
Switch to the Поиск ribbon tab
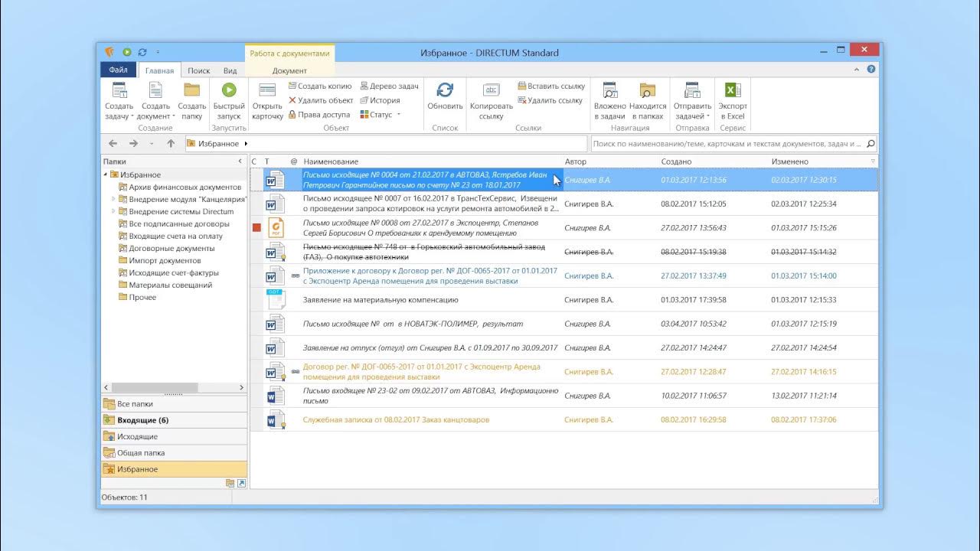(x=199, y=70)
